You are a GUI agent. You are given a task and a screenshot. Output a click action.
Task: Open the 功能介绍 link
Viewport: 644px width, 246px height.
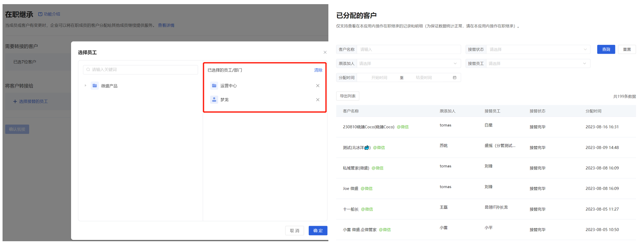click(x=52, y=14)
